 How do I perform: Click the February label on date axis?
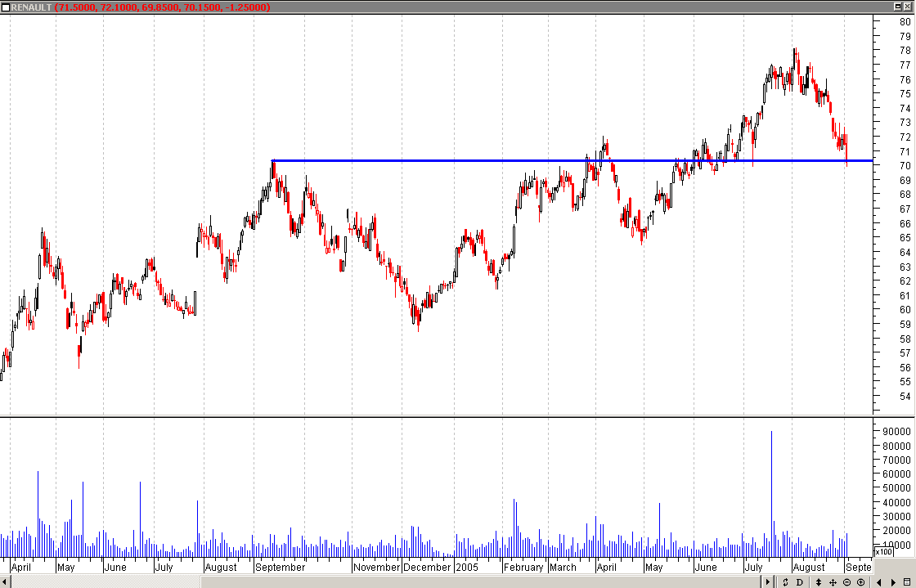click(x=523, y=567)
